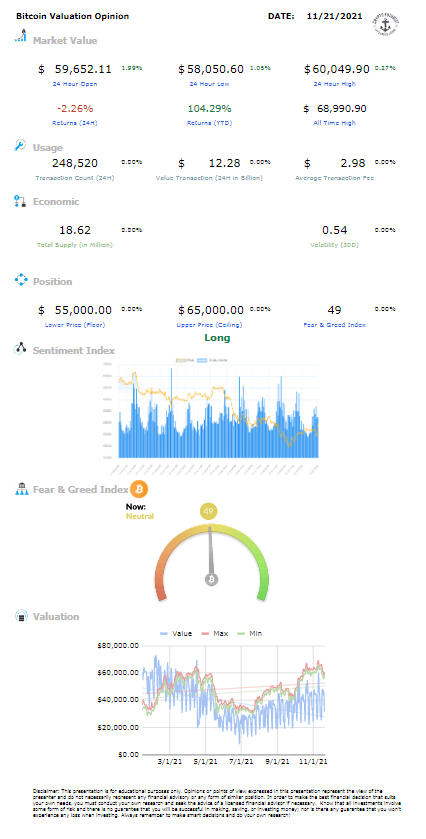Click the gray Bitcoin icon at gauge pivot
This screenshot has width=426, height=839.
click(211, 579)
